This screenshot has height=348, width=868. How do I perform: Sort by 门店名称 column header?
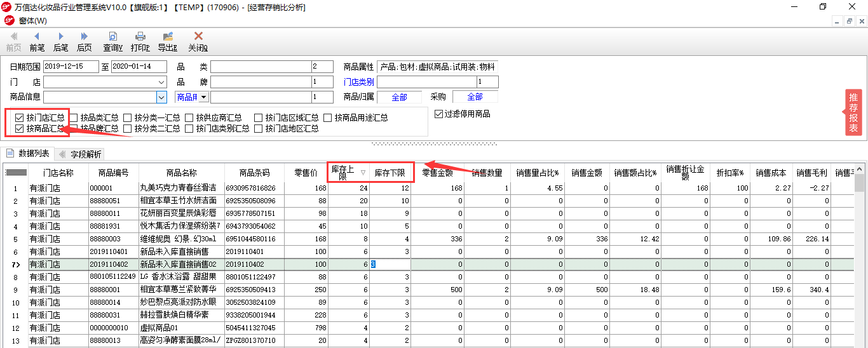(58, 173)
